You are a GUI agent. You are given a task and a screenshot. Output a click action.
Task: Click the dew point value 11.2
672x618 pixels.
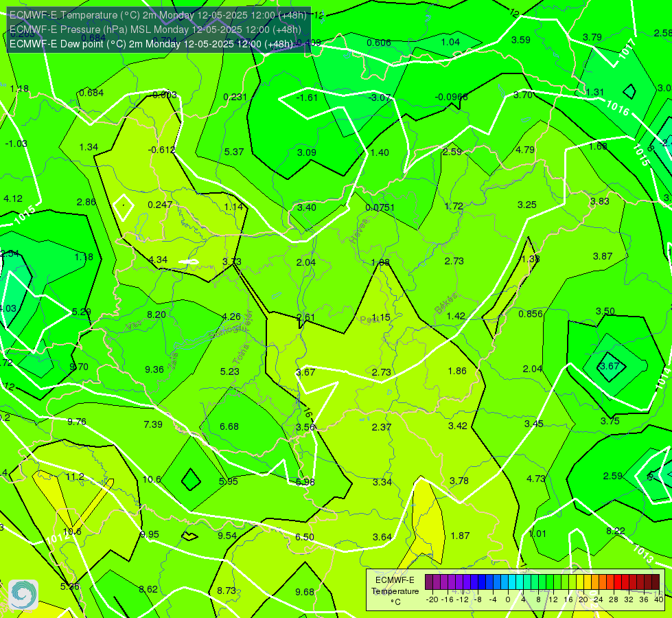(x=75, y=477)
